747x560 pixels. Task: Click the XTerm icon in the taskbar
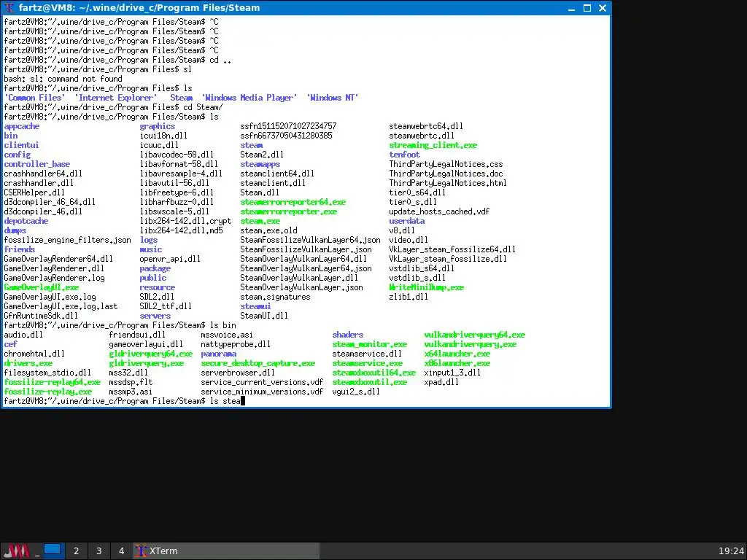[x=140, y=551]
